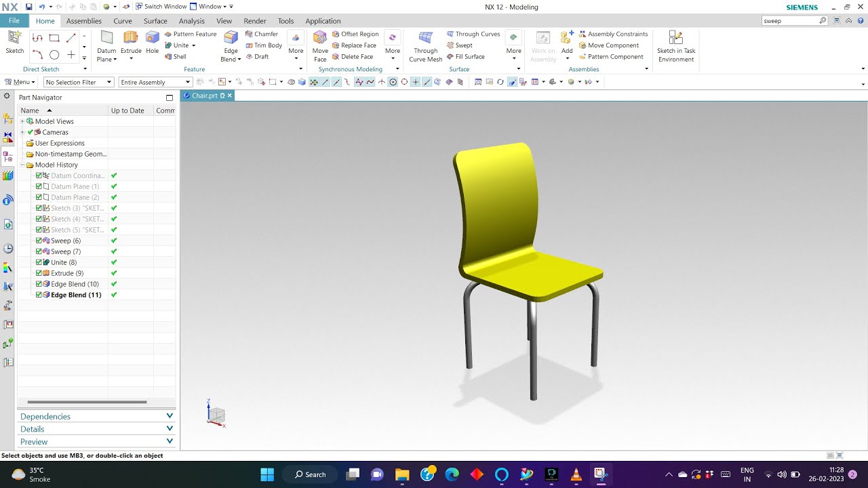Switch to the Surface ribbon tab

coord(155,21)
